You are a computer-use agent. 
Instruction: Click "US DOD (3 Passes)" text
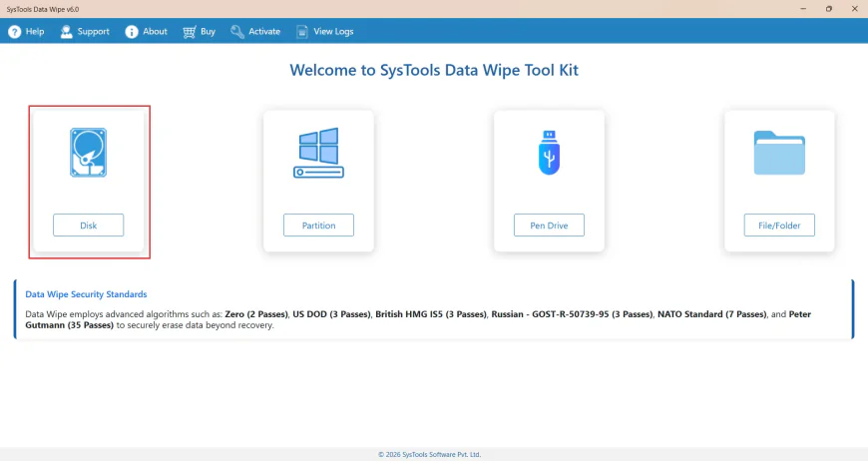click(331, 313)
